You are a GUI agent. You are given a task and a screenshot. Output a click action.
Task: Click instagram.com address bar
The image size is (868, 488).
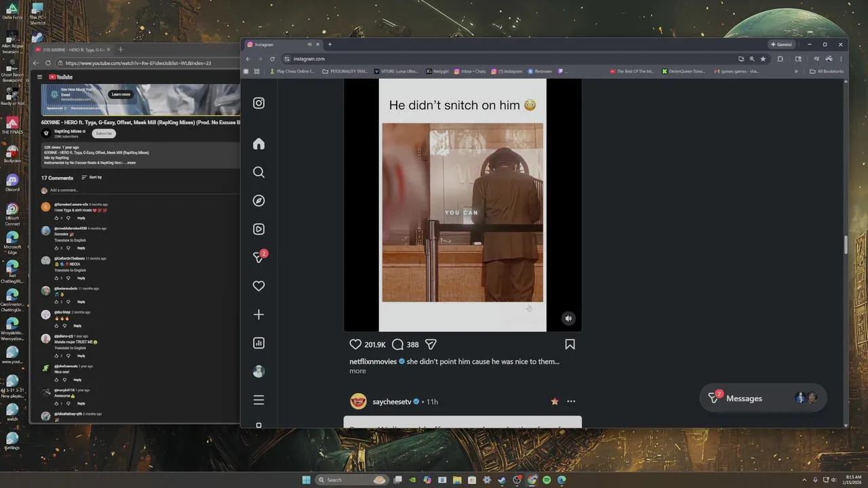pos(509,59)
